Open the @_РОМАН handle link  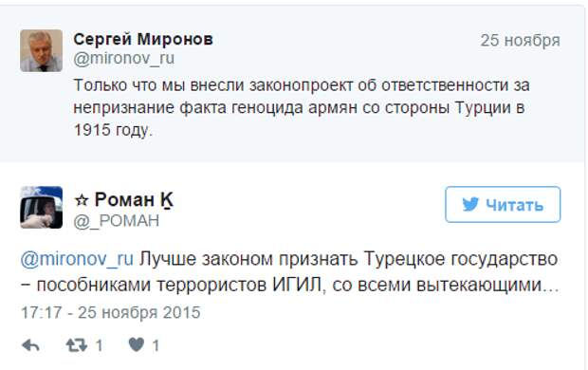pos(117,221)
